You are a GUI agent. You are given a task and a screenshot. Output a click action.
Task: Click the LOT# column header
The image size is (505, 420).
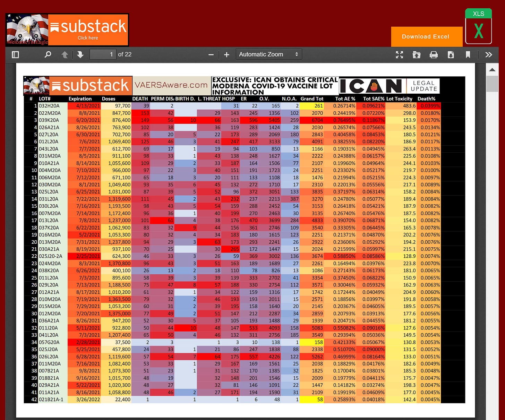pos(45,99)
